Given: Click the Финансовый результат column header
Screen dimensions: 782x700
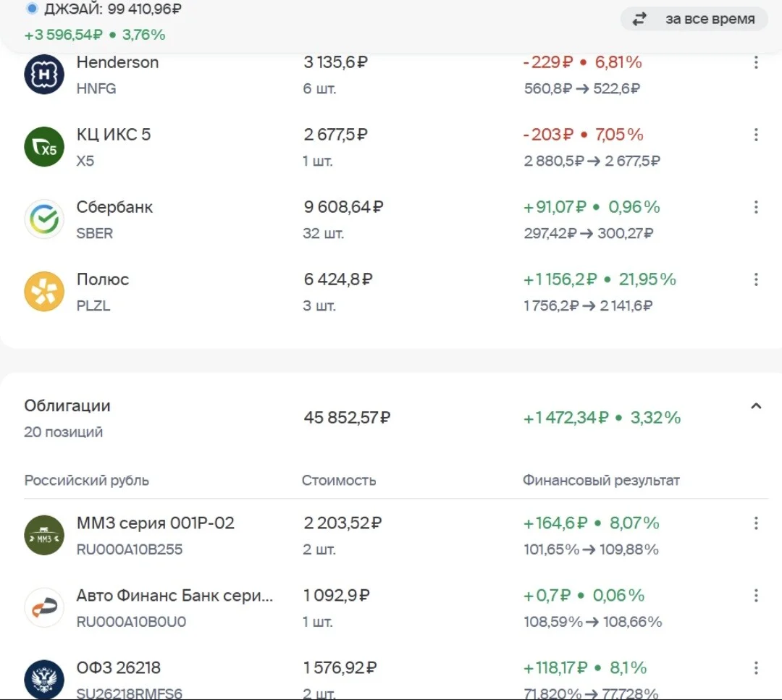Looking at the screenshot, I should tap(601, 480).
